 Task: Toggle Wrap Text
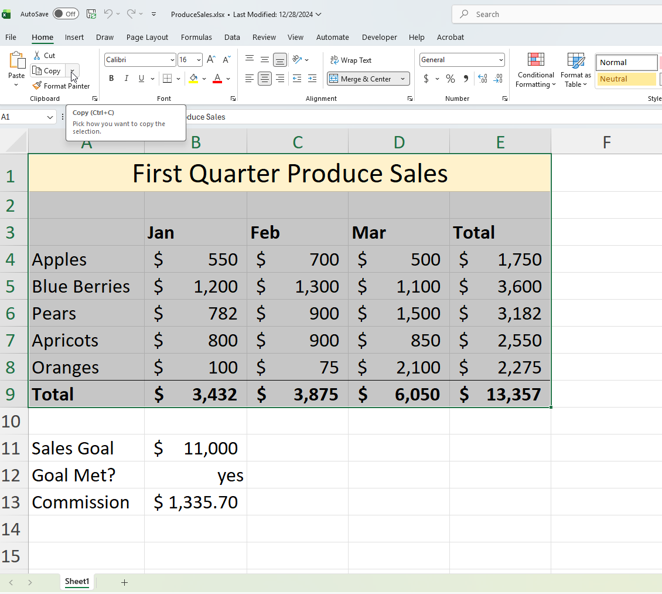[351, 60]
